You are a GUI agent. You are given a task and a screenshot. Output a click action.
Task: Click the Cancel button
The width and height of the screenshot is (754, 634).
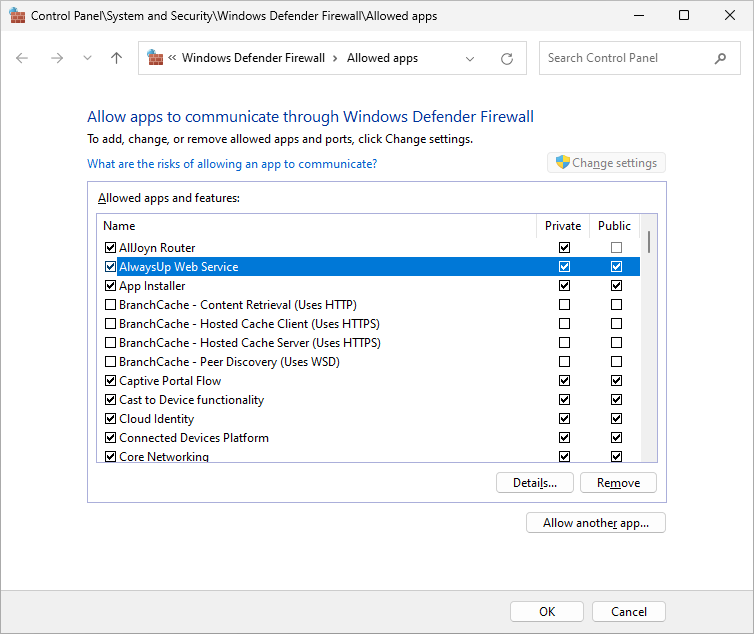(x=628, y=611)
